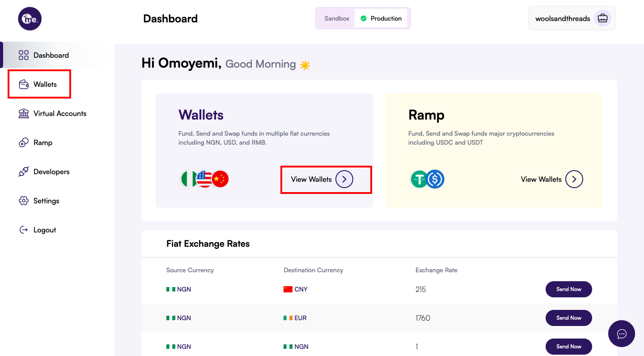Select Production environment

pos(382,18)
